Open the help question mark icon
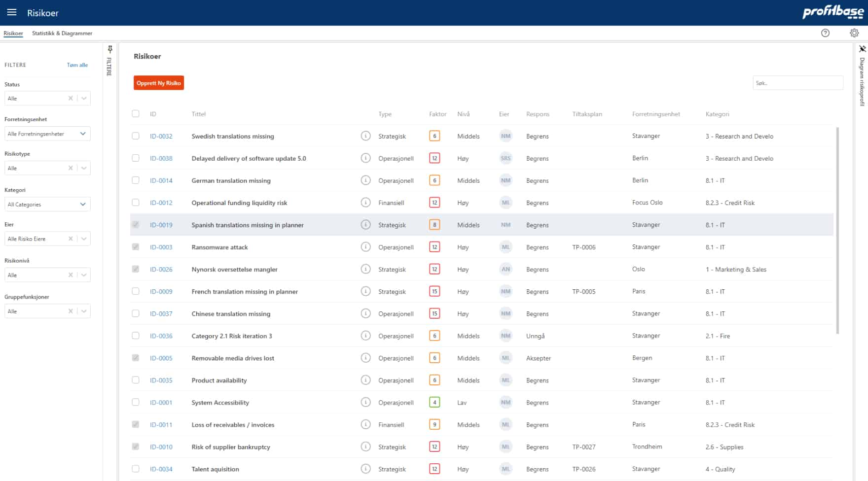868x481 pixels. 825,33
